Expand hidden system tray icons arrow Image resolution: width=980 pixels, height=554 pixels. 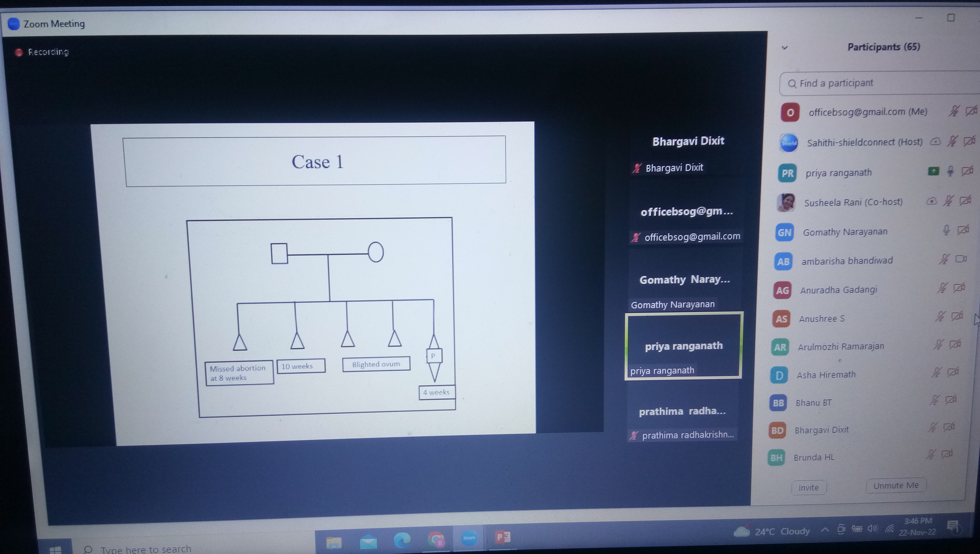(825, 530)
